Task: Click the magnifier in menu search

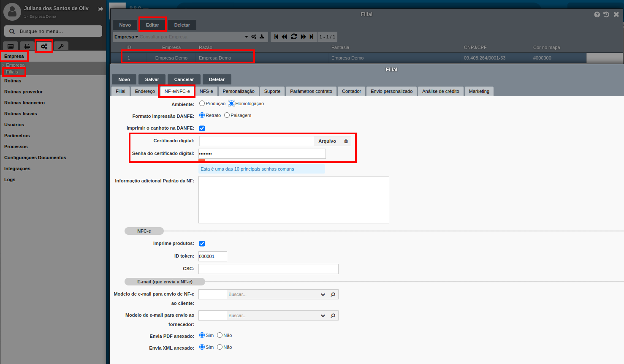Action: (12, 31)
